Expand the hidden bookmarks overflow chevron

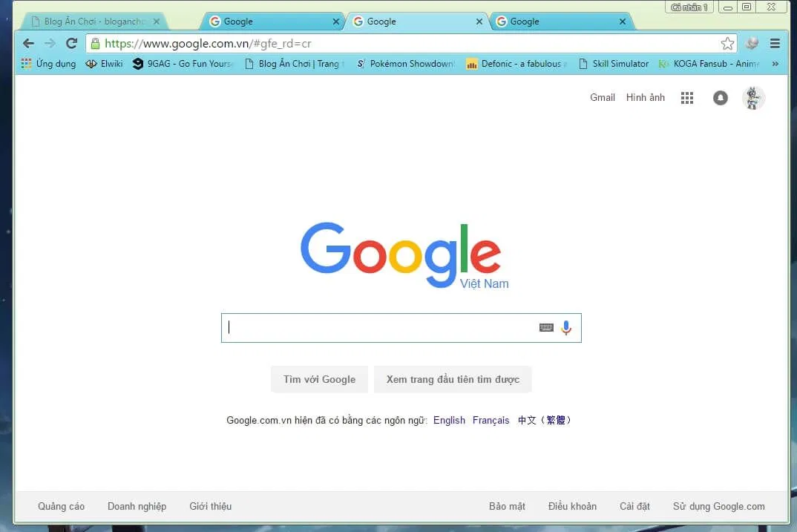point(775,64)
